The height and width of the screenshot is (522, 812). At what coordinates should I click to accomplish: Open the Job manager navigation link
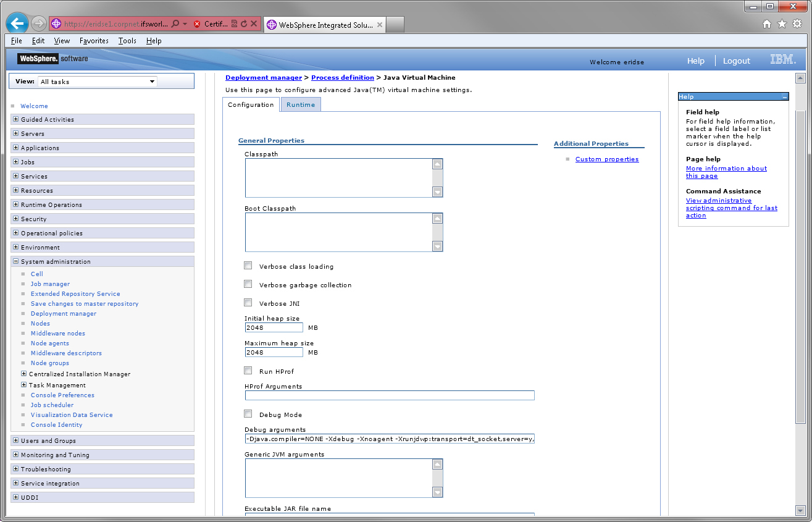point(50,284)
